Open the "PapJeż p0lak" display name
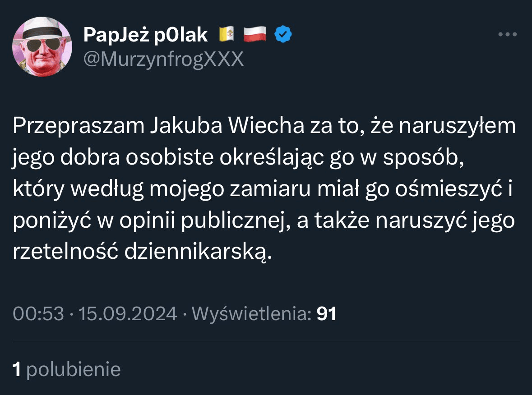The width and height of the screenshot is (532, 395). 145,34
